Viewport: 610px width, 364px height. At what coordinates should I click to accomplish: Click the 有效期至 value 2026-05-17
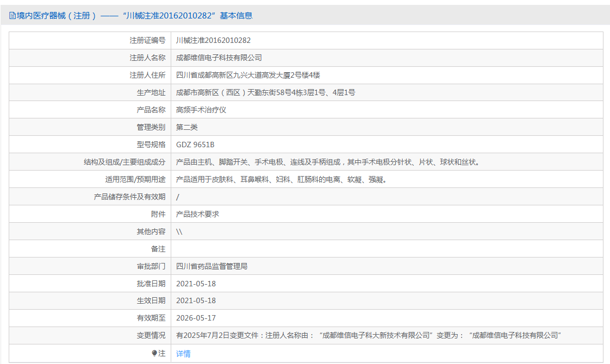click(196, 318)
